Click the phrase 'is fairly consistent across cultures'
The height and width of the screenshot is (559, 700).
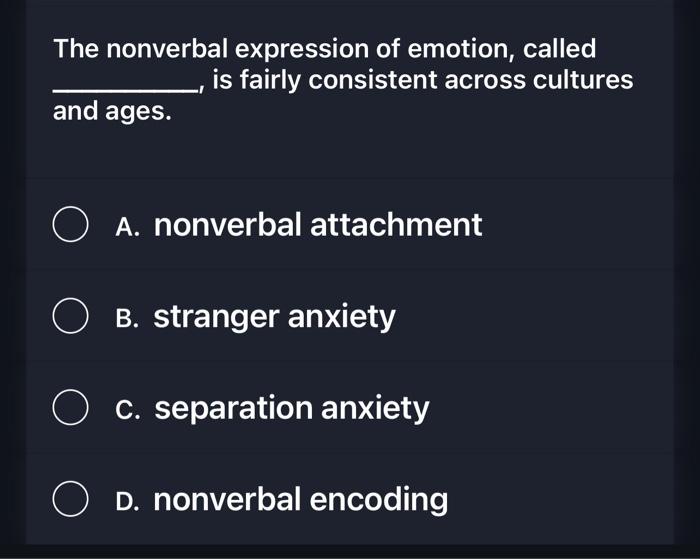tap(422, 80)
